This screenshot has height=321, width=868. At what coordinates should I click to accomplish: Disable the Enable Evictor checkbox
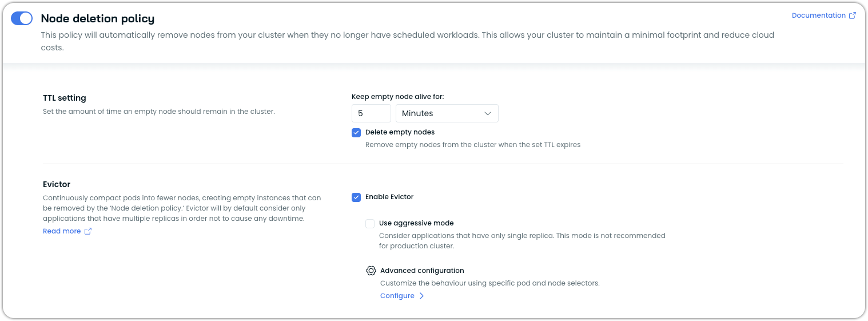coord(356,197)
